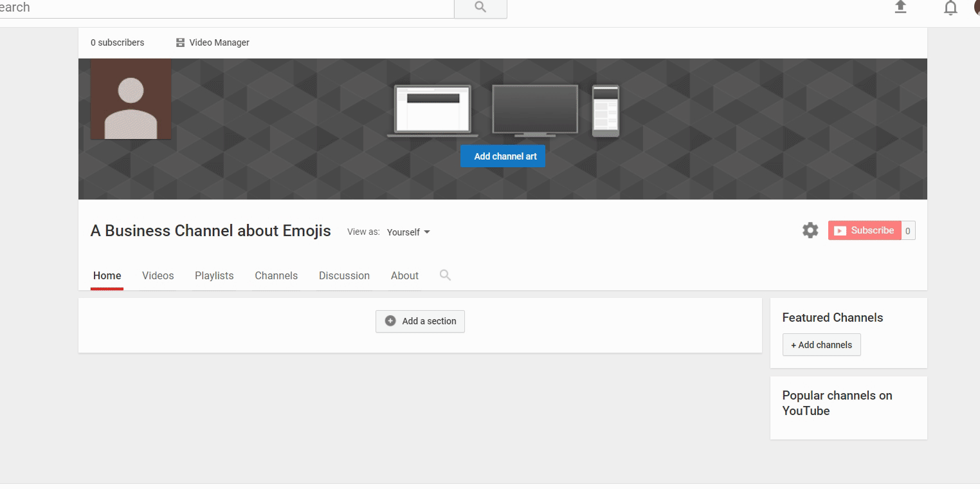Viewport: 980px width, 489px height.
Task: Click the search magnifier button
Action: (480, 8)
